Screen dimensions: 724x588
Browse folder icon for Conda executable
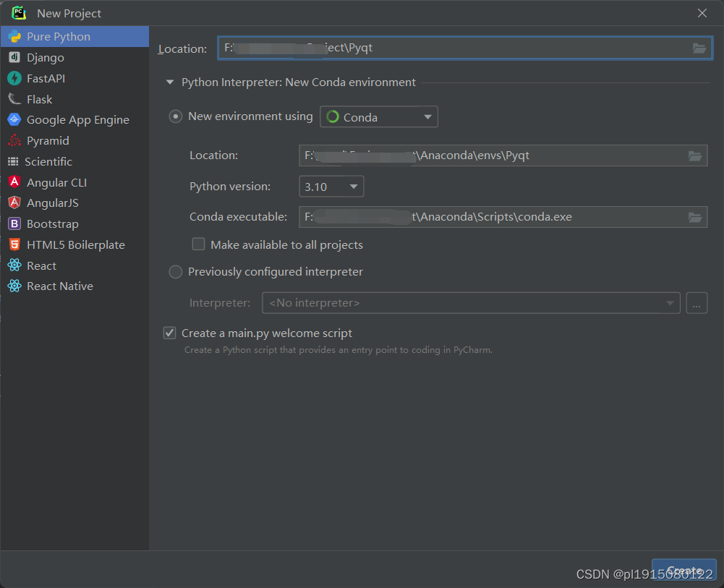[x=695, y=218]
